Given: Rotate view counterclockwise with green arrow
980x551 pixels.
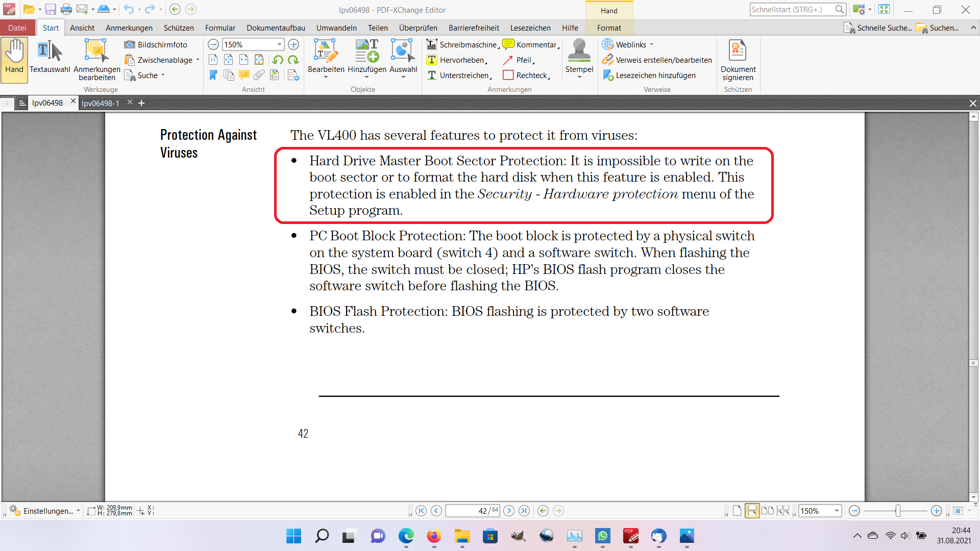Looking at the screenshot, I should pos(278,60).
